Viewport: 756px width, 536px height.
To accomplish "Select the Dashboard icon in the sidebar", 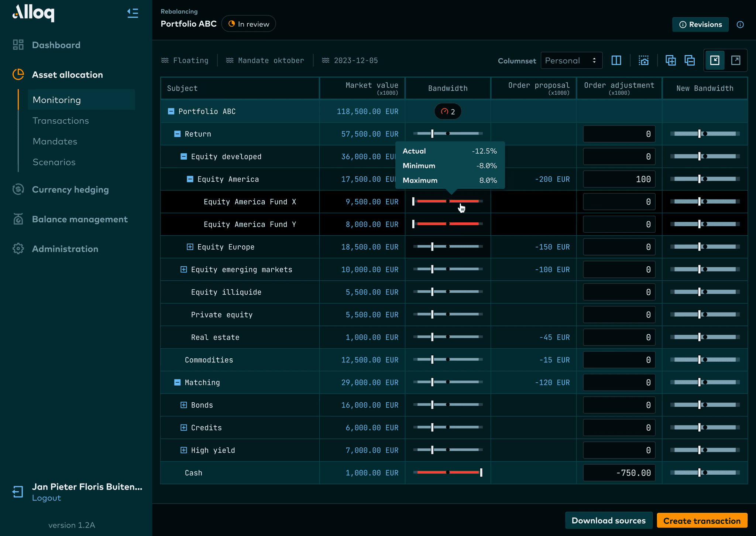I will [x=18, y=45].
